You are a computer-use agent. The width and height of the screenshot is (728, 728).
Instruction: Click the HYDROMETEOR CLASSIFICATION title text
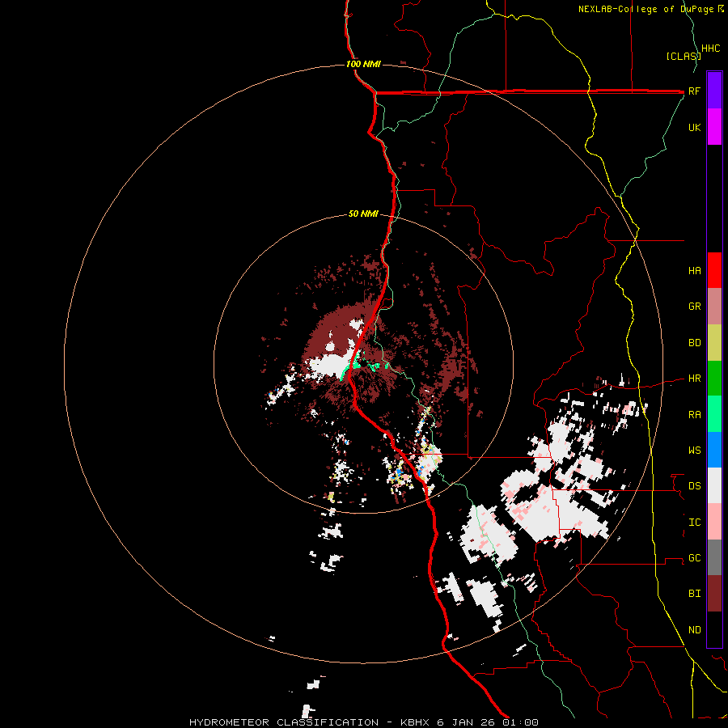click(284, 722)
